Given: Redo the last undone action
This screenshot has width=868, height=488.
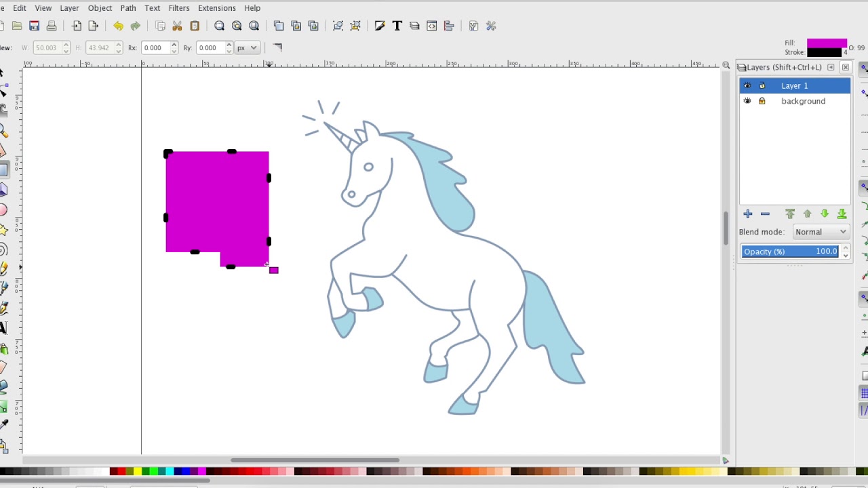Looking at the screenshot, I should tap(136, 26).
